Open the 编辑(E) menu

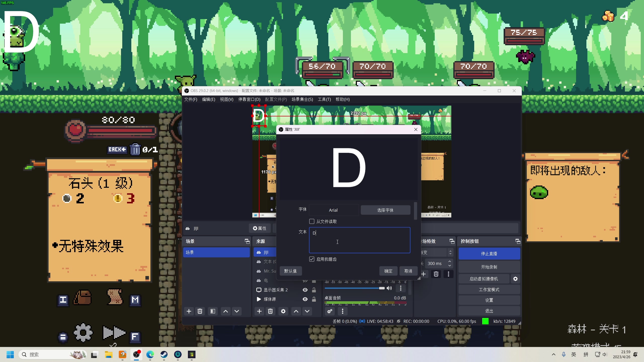(209, 99)
